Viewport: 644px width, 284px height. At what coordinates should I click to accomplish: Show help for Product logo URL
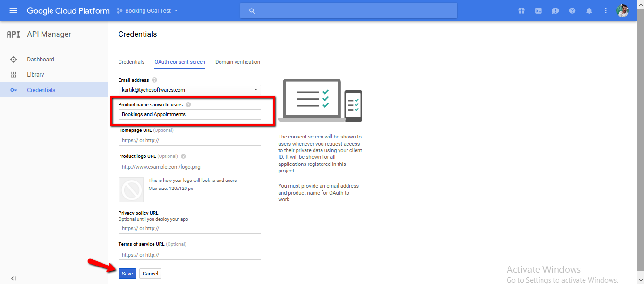[x=183, y=156]
